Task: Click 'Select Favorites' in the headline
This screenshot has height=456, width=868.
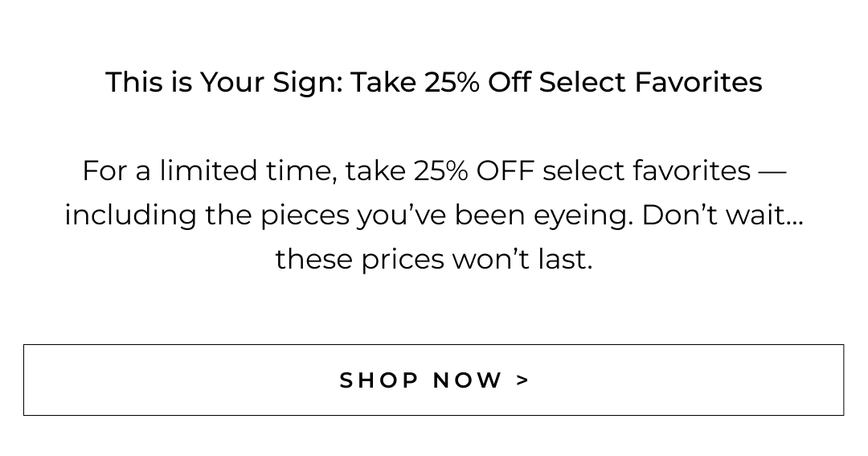Action: [650, 82]
